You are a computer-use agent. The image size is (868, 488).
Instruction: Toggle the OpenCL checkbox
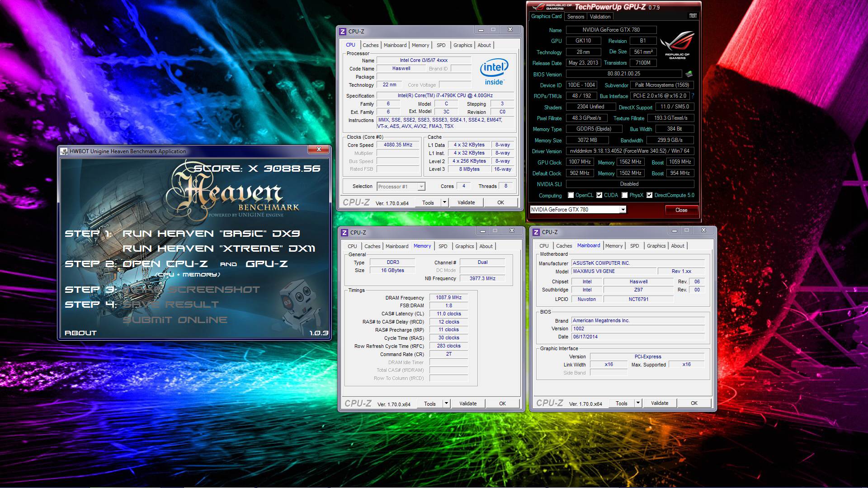point(571,195)
